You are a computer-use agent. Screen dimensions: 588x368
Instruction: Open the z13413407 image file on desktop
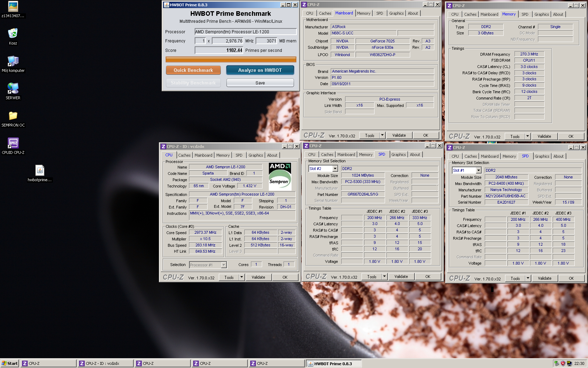point(13,9)
